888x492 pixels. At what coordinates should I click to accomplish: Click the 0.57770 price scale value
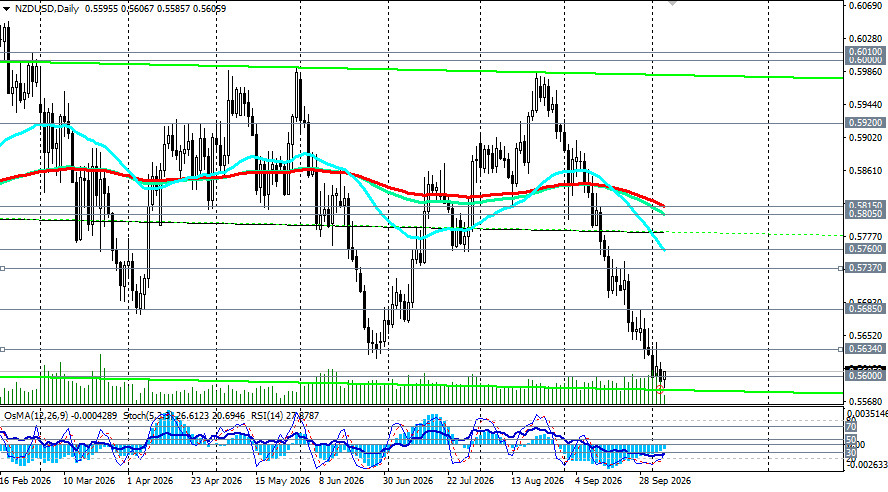pos(865,236)
